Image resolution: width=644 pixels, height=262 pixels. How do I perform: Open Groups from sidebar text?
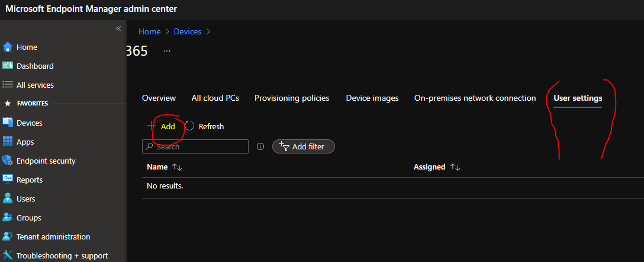point(29,218)
